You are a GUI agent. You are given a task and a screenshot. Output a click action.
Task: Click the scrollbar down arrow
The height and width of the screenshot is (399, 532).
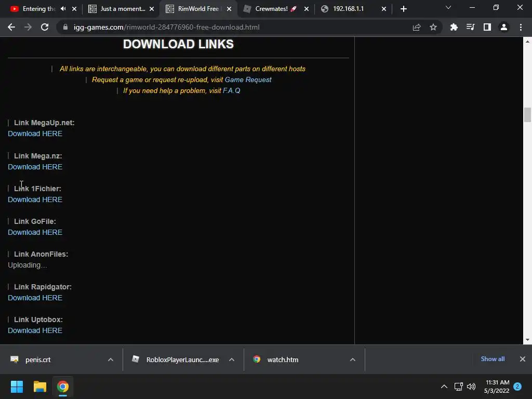click(527, 340)
